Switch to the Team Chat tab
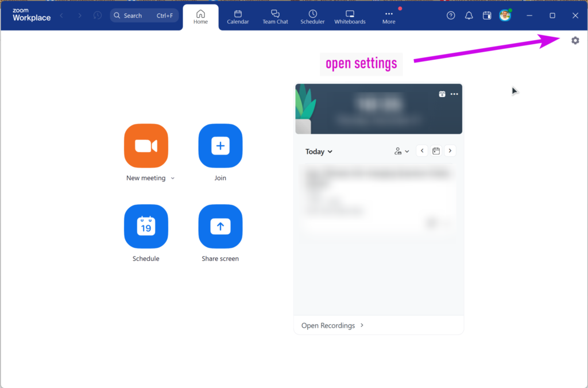Screen dimensions: 588x388 coord(275,17)
